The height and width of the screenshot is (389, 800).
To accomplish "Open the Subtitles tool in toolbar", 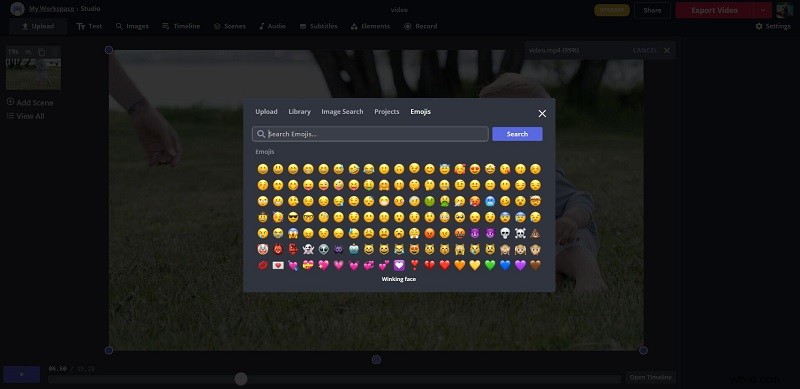I will click(x=318, y=26).
